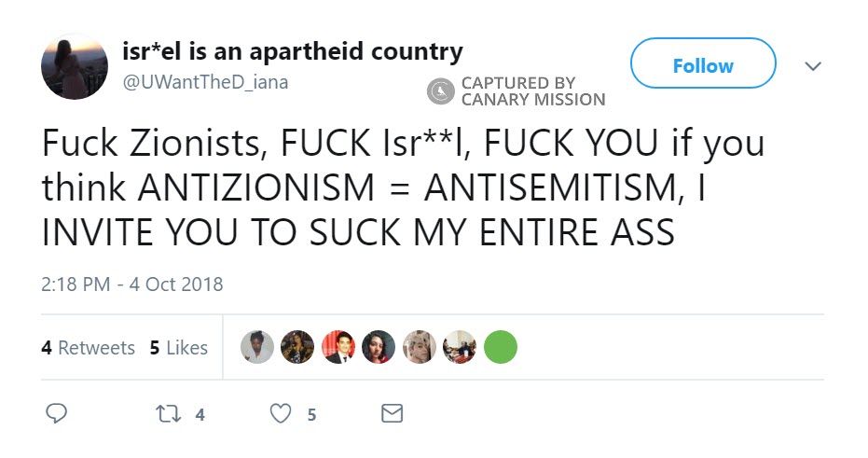The height and width of the screenshot is (458, 868).
Task: Open the fifth liker avatar with light hair
Action: 420,347
